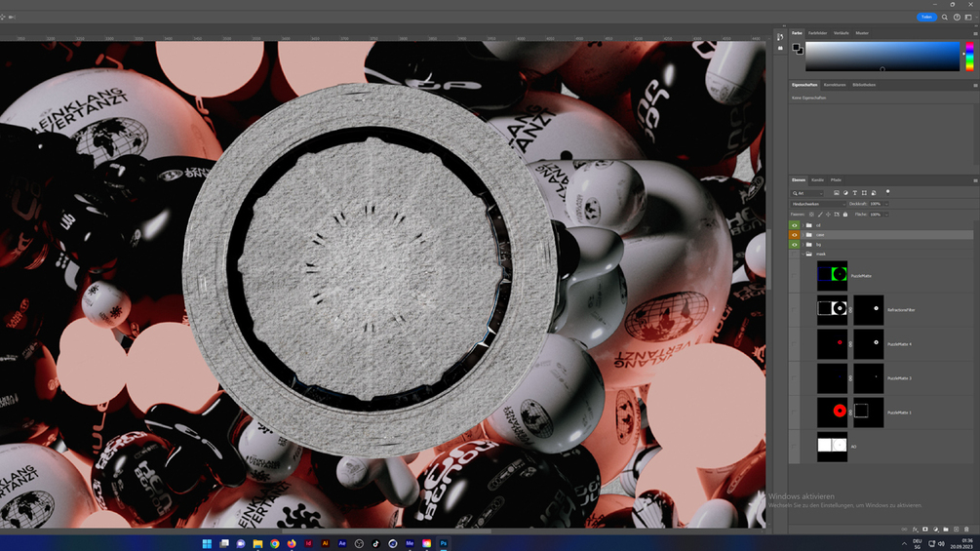Toggle lock image pixels brush icon
980x551 pixels.
[820, 215]
